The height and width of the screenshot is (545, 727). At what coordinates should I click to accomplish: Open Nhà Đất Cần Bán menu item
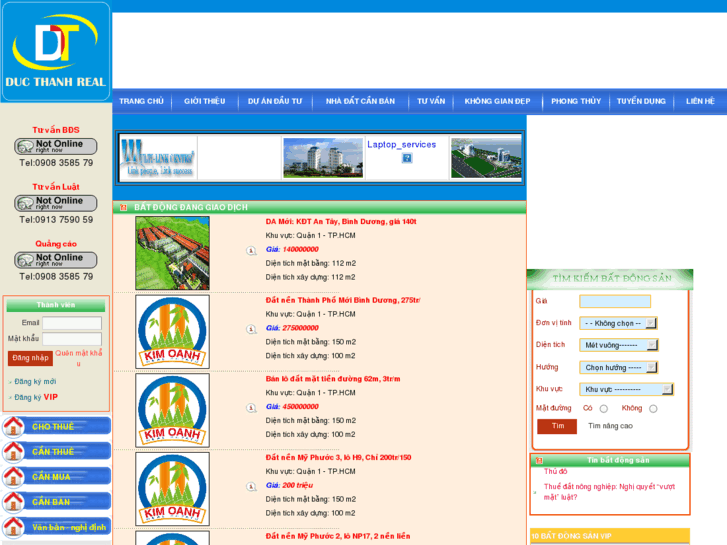360,101
